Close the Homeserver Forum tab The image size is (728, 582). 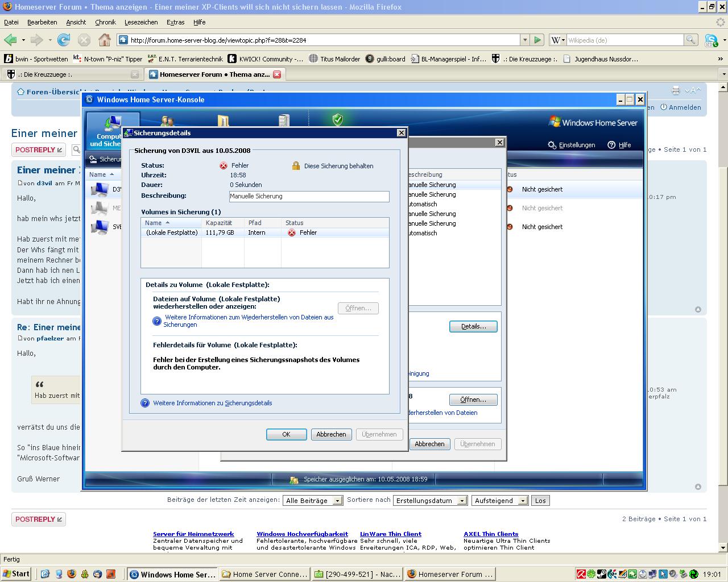(277, 74)
